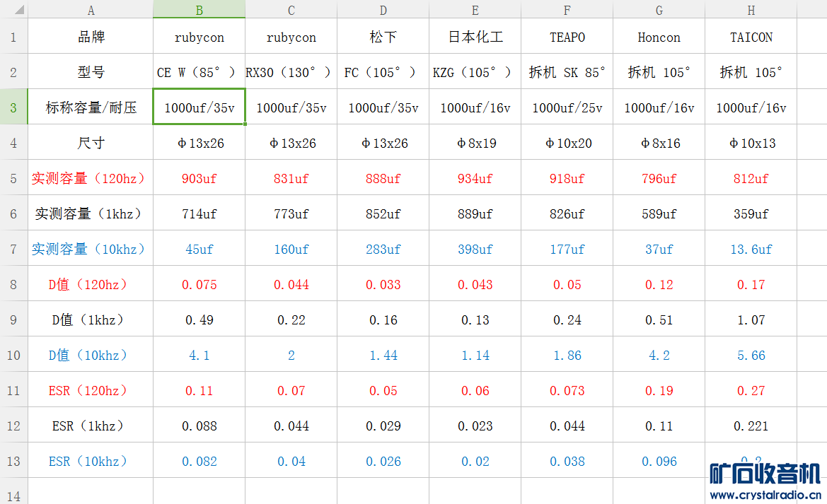
Task: Click the select-all corner triangle
Action: pos(19,10)
